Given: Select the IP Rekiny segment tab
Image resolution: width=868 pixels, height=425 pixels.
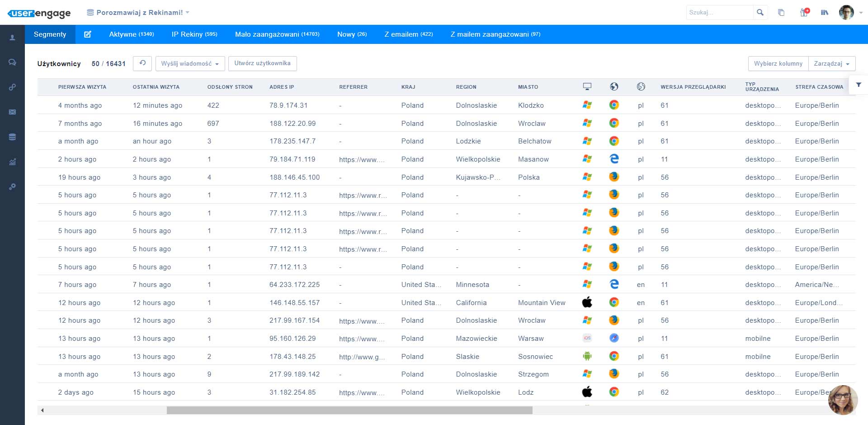Looking at the screenshot, I should point(194,34).
